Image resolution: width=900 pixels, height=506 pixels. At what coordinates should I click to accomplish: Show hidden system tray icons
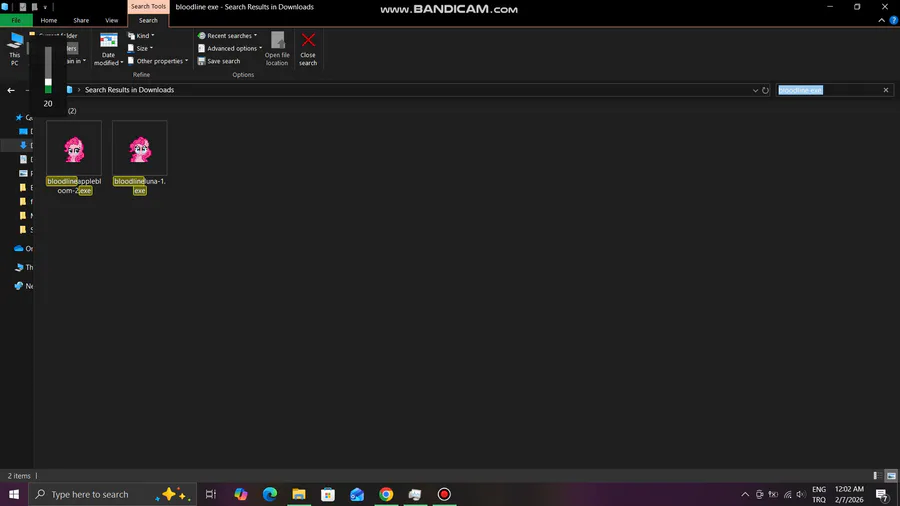745,494
